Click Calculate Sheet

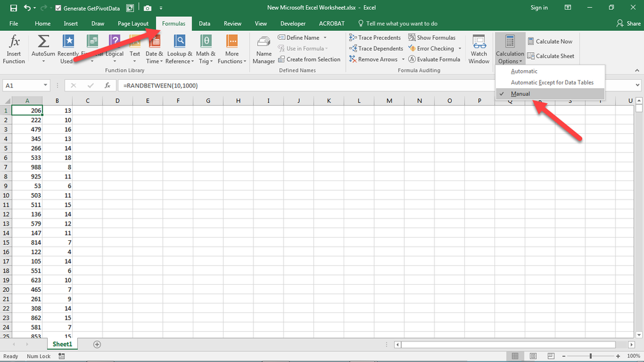(x=551, y=56)
